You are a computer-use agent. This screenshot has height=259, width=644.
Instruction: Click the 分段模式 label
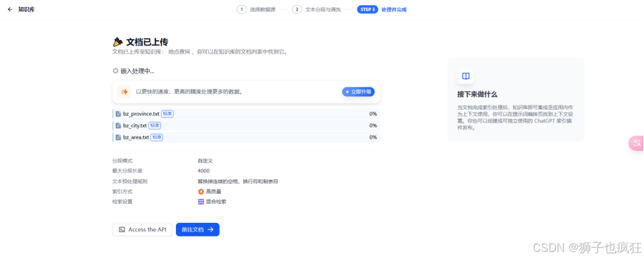[x=123, y=161]
